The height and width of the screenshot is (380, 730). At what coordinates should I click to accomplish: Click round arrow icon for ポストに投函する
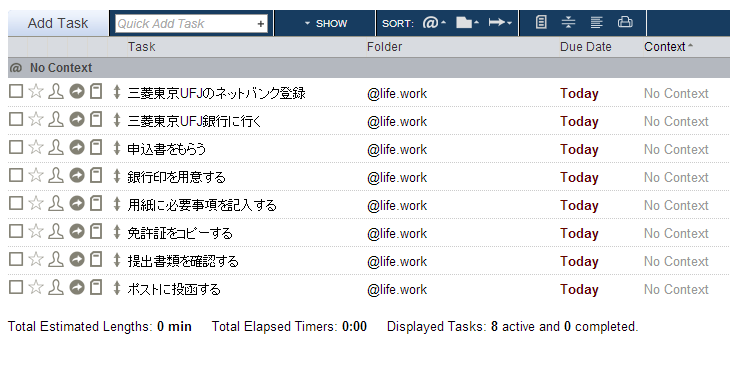pyautogui.click(x=77, y=287)
